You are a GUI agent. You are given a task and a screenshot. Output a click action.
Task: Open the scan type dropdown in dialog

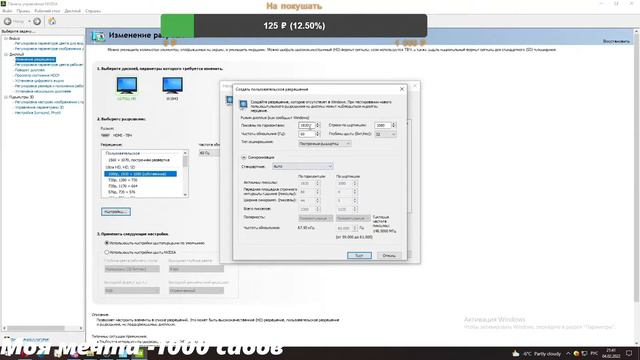(324, 144)
